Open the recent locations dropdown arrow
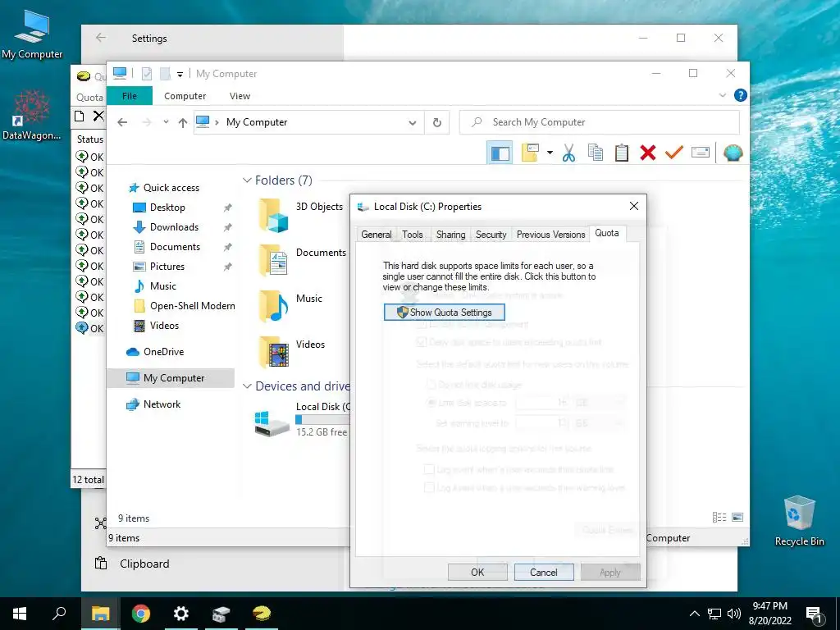The image size is (840, 630). click(166, 122)
